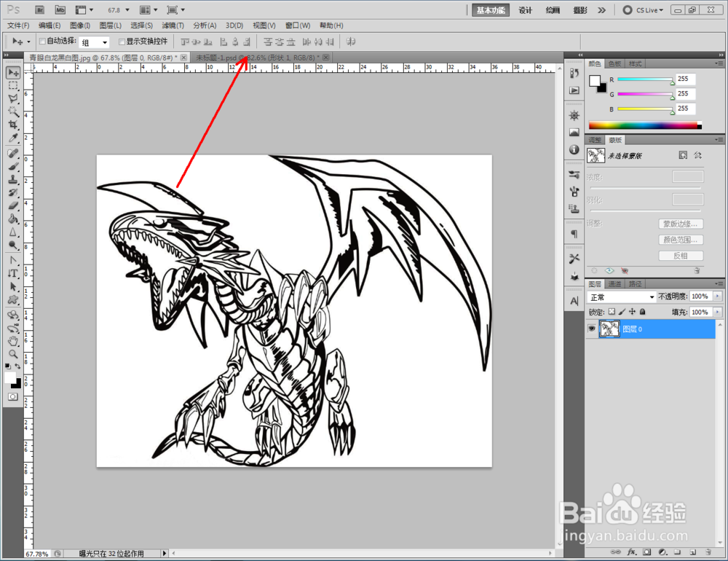Select the Move tool
Viewport: 728px width, 561px height.
[x=13, y=73]
